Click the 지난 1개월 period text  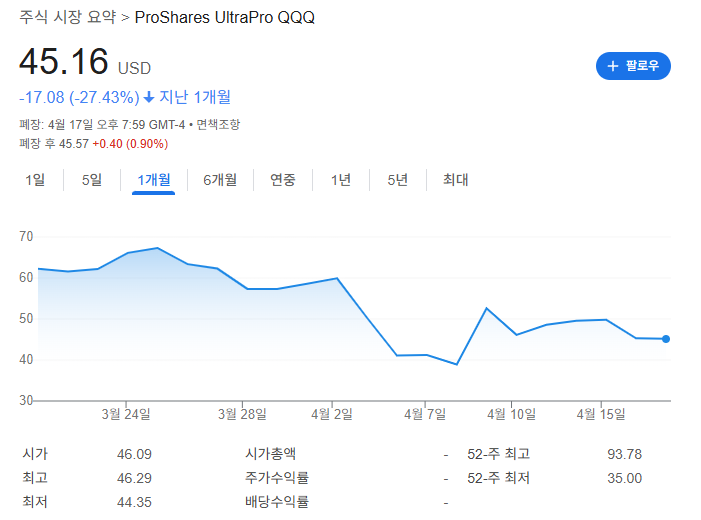coord(195,97)
